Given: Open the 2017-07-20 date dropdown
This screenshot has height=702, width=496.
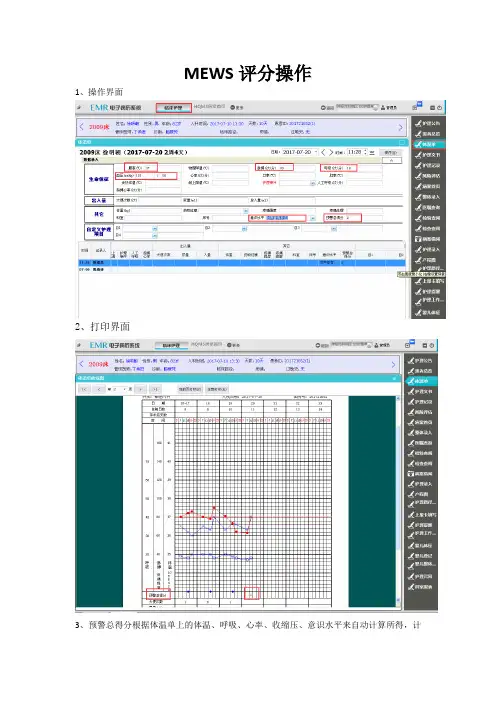Looking at the screenshot, I should 316,152.
